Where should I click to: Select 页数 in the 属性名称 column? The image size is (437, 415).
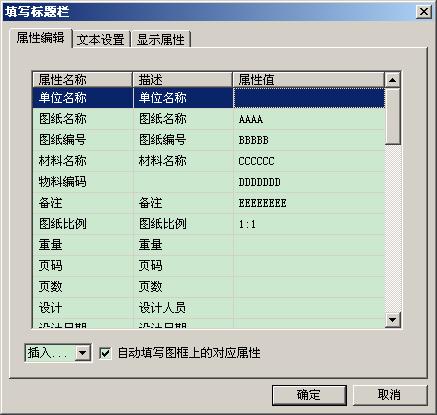coord(83,287)
